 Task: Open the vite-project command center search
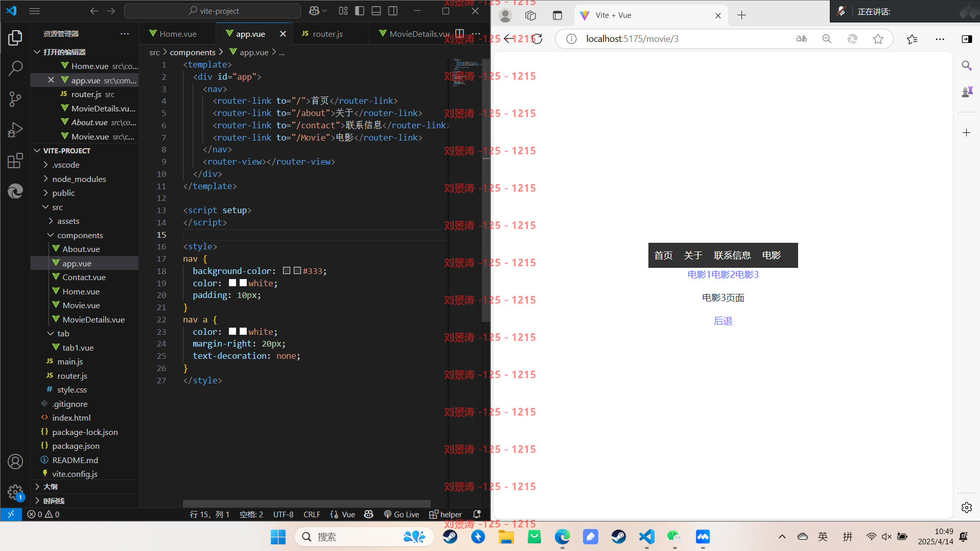(213, 11)
